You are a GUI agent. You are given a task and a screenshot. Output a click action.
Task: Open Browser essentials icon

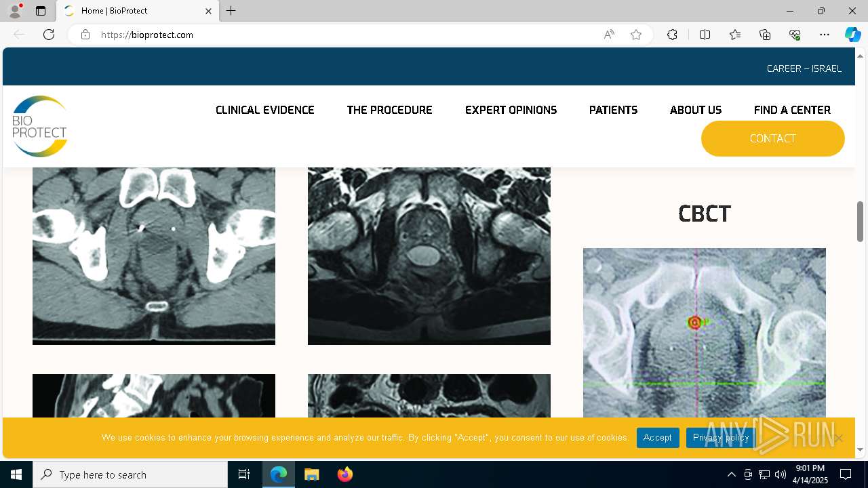coord(795,35)
